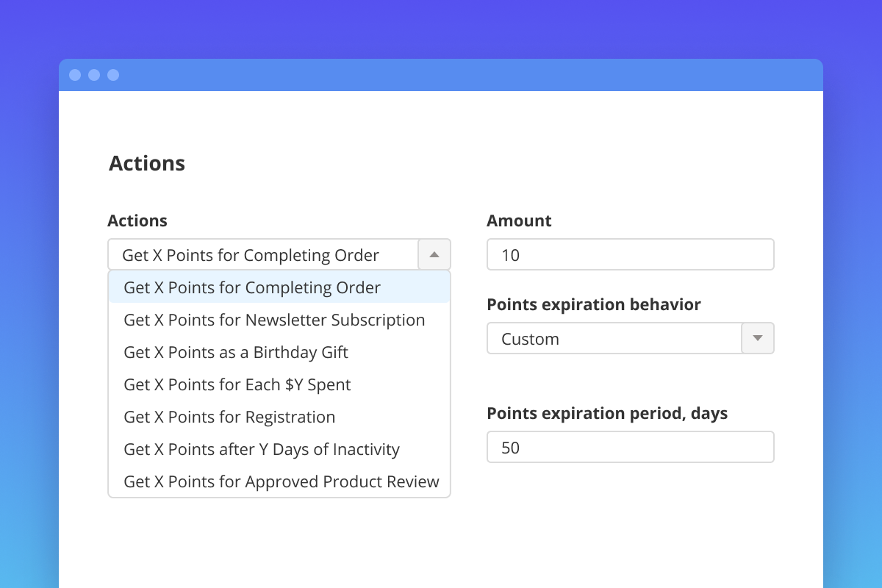Click the Points expiration period days field

tap(630, 448)
